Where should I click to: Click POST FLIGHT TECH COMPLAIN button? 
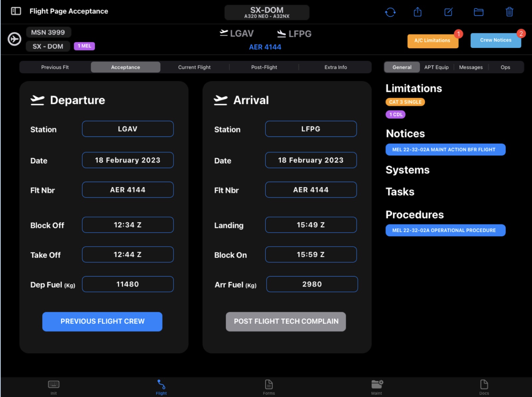286,321
